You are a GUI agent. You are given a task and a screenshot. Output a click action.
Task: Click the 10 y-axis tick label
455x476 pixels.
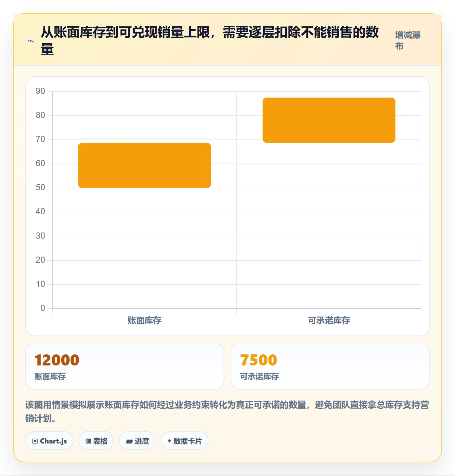tap(40, 284)
